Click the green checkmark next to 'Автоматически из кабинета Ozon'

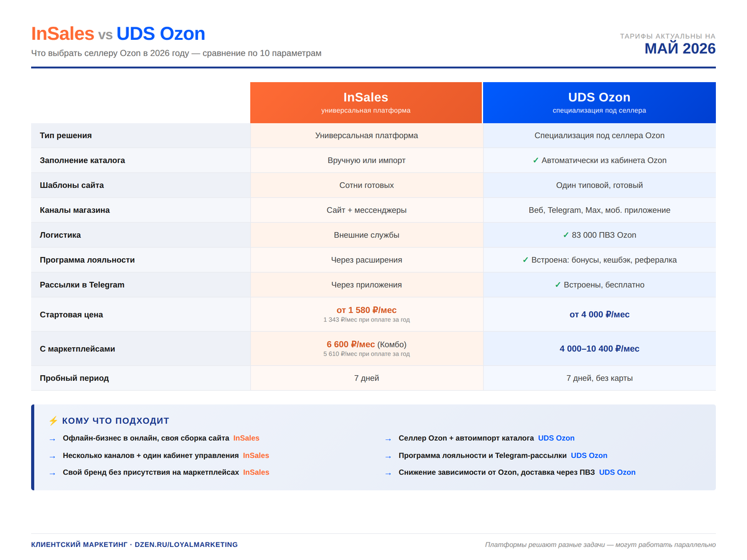[536, 161]
